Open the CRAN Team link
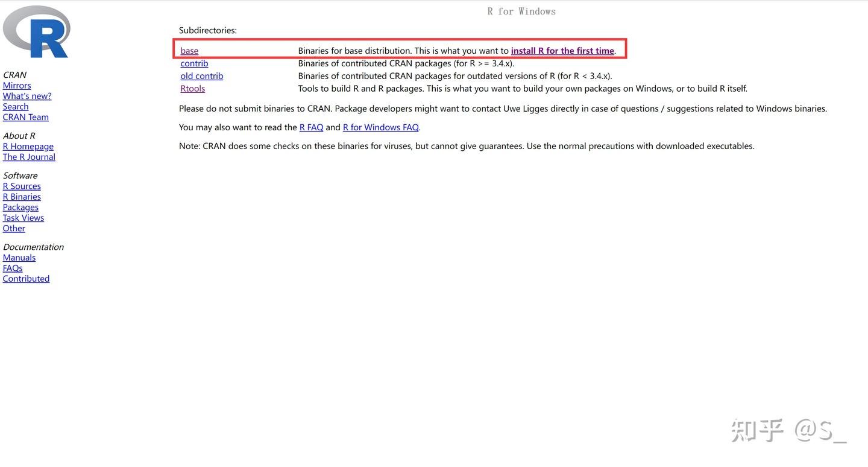Image resolution: width=868 pixels, height=467 pixels. tap(26, 117)
